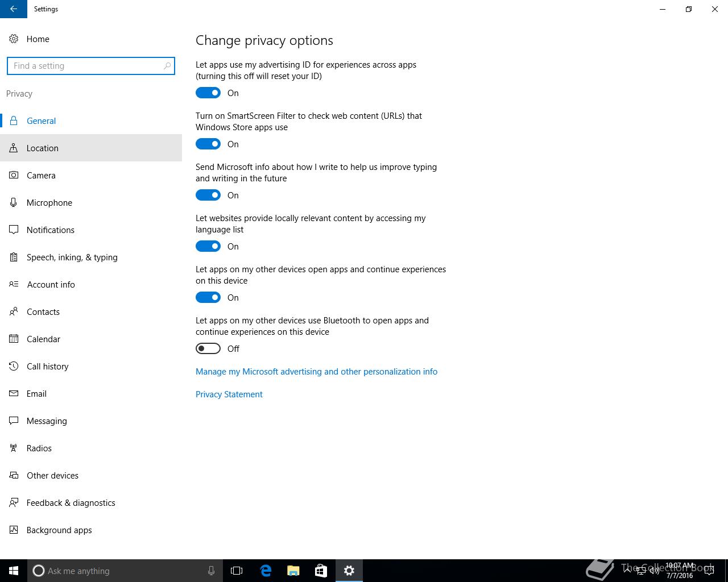Click the Camera icon in sidebar
The image size is (728, 582).
coord(14,175)
